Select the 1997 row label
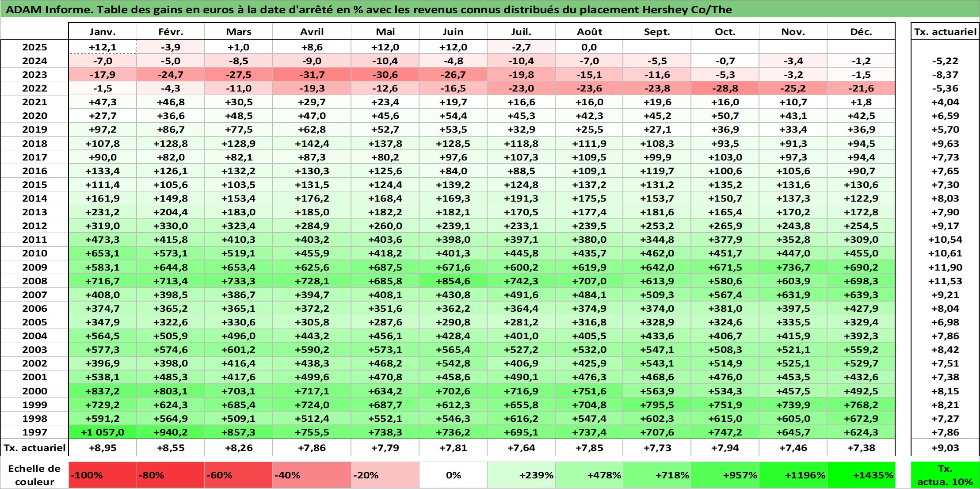The width and height of the screenshot is (980, 489). pos(34,432)
